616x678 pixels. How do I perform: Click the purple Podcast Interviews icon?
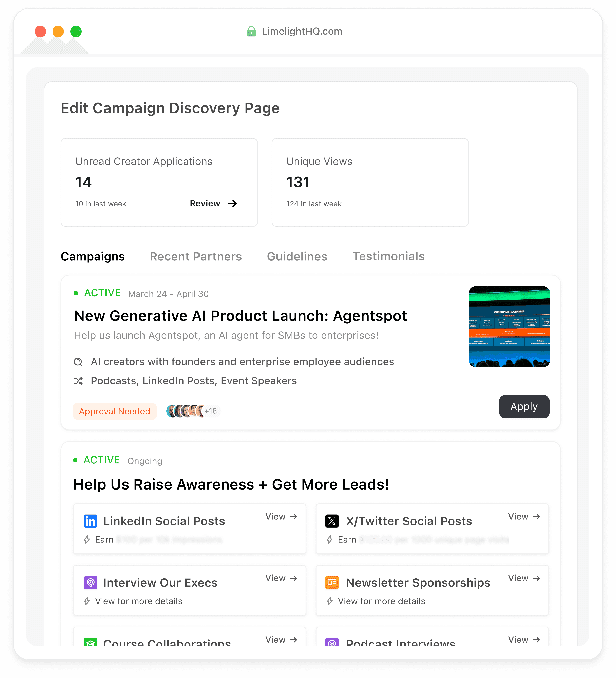pos(332,642)
